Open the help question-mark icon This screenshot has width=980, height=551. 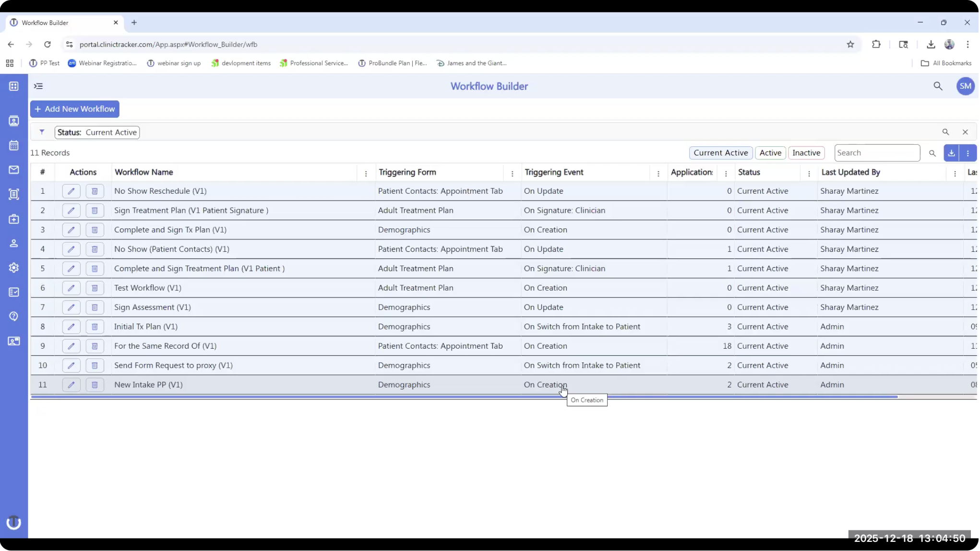tap(13, 317)
